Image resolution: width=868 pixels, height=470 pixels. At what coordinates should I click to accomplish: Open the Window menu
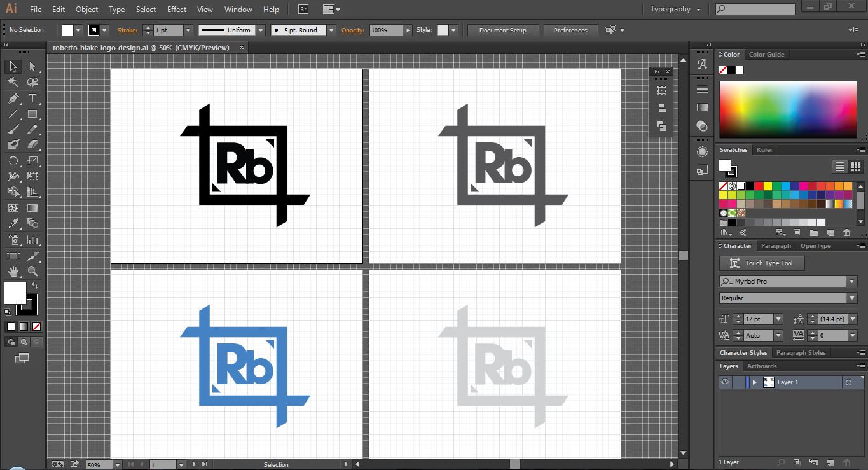point(238,10)
